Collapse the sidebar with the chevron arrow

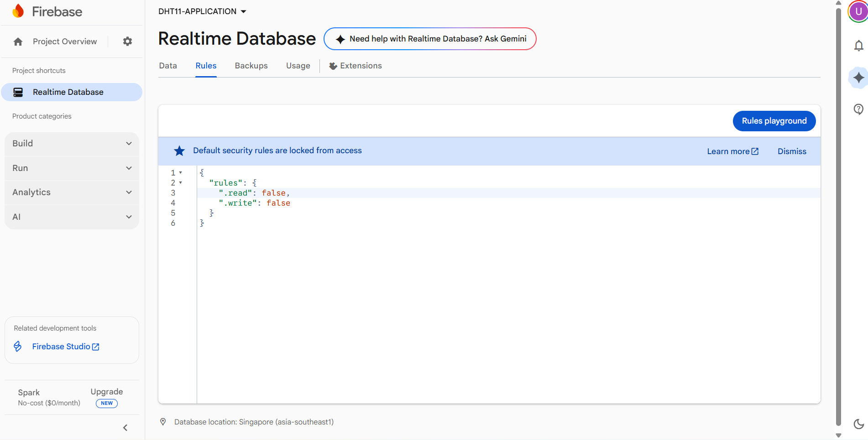(x=125, y=428)
